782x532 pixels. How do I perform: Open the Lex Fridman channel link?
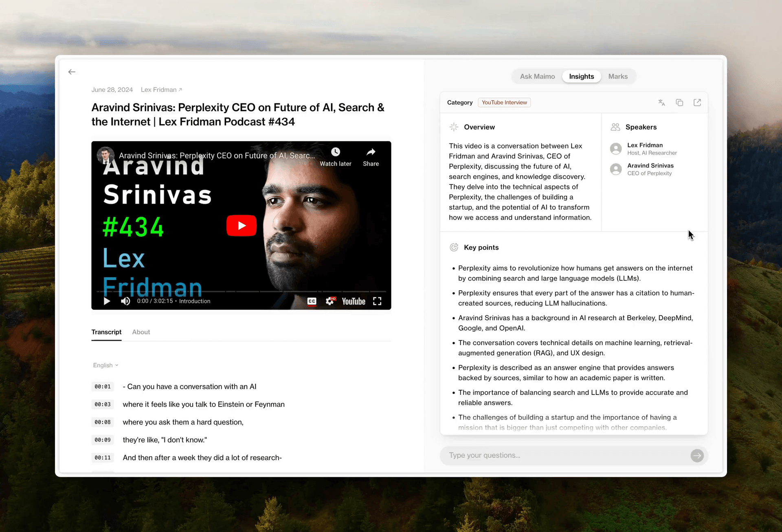(x=161, y=90)
